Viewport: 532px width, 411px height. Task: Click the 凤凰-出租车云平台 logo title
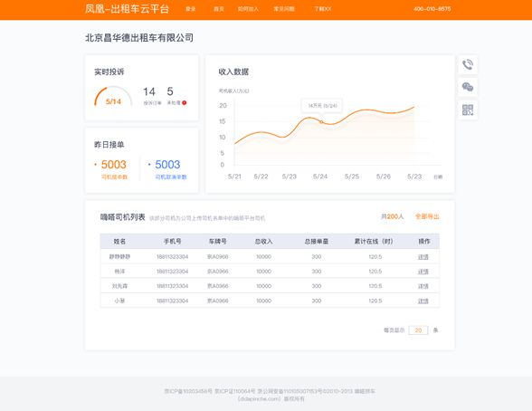click(x=127, y=9)
